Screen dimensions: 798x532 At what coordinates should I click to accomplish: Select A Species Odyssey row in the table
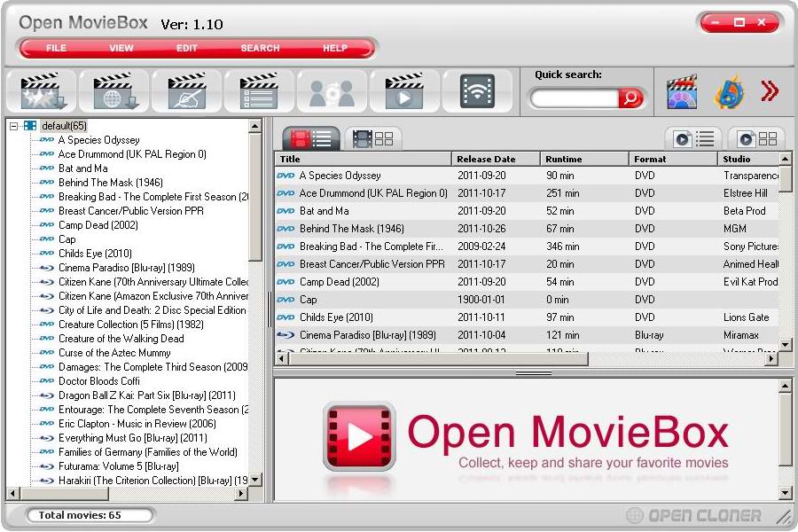pyautogui.click(x=527, y=176)
